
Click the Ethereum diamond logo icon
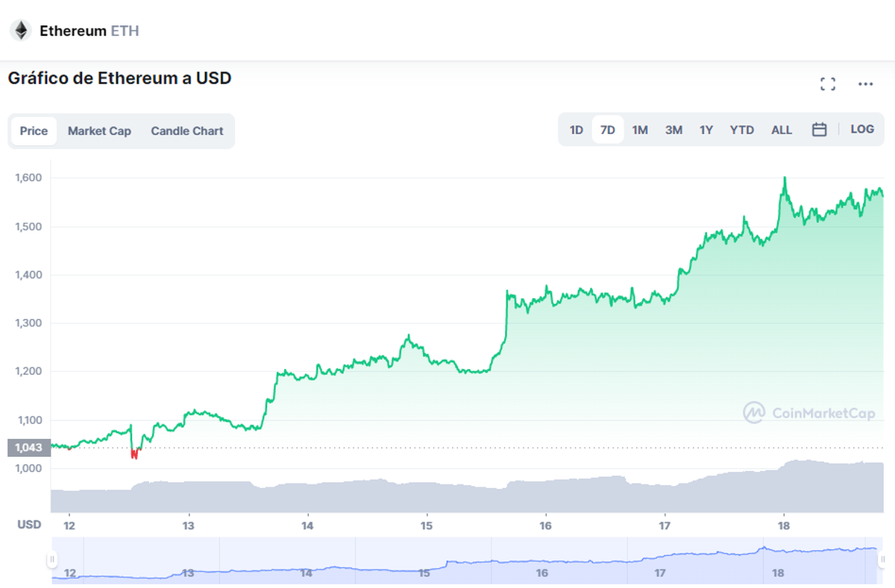click(20, 30)
